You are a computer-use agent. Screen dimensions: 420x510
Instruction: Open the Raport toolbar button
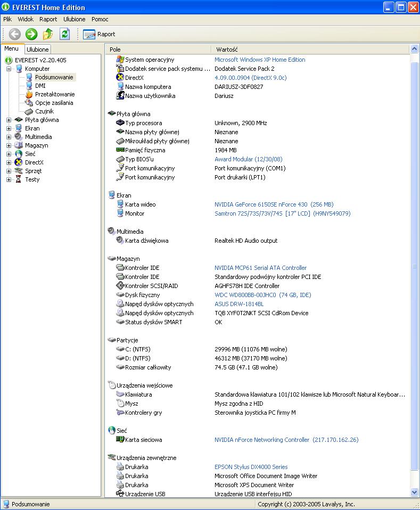click(x=99, y=34)
